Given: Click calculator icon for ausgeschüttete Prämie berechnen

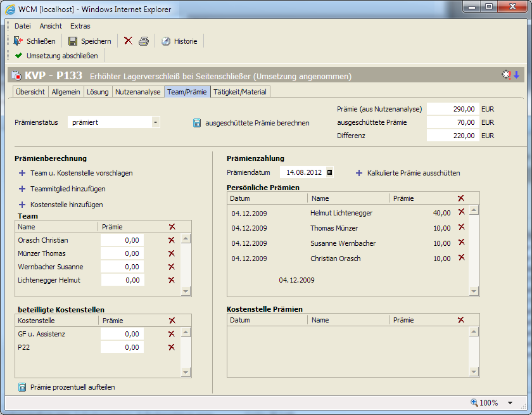Looking at the screenshot, I should tap(197, 123).
